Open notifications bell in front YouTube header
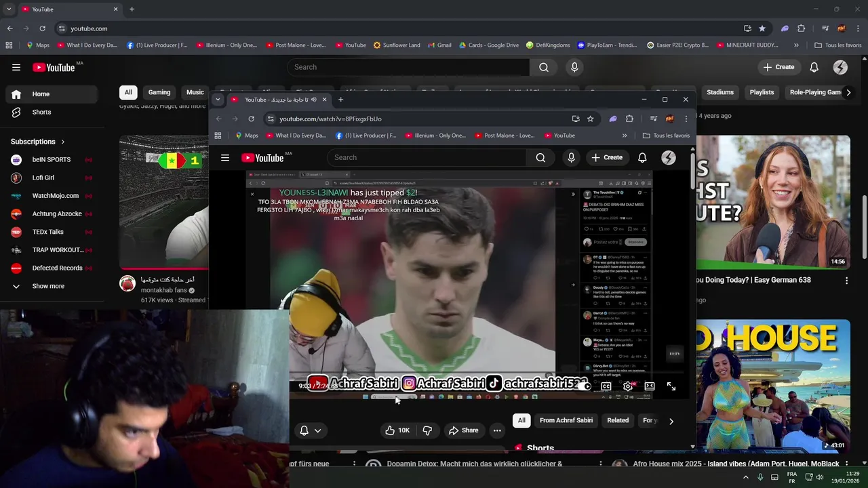Image resolution: width=868 pixels, height=488 pixels. coord(642,157)
